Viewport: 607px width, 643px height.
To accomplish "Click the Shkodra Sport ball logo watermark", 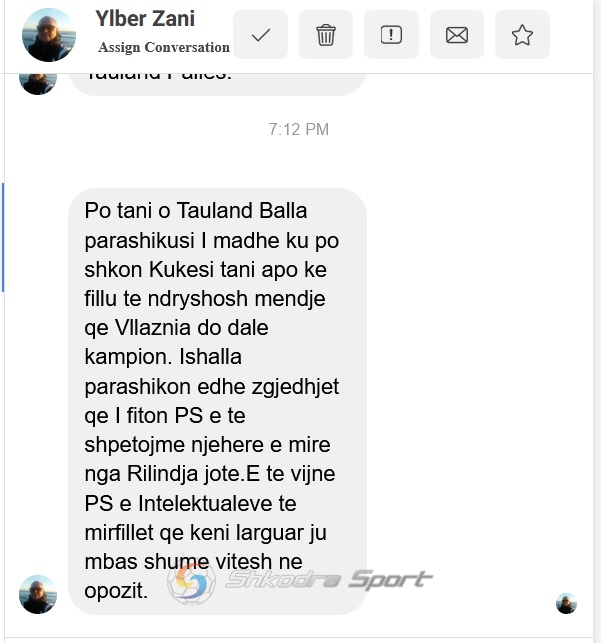I will (x=192, y=583).
